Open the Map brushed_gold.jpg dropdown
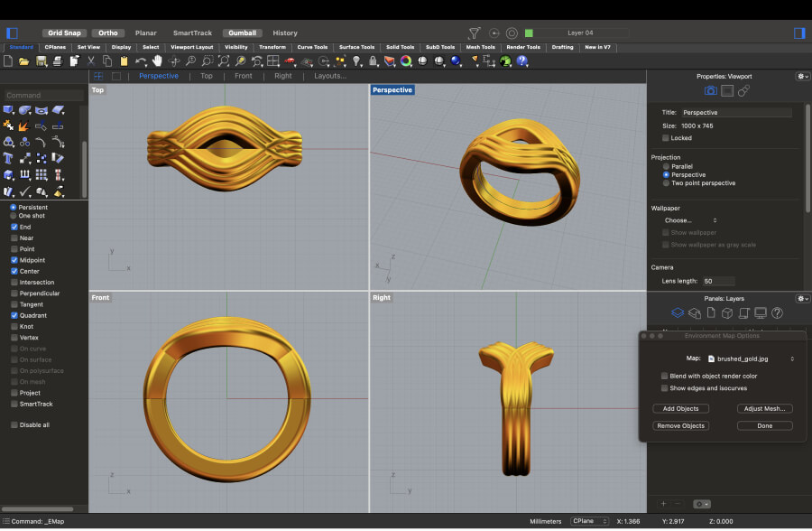The image size is (812, 531). coord(750,359)
